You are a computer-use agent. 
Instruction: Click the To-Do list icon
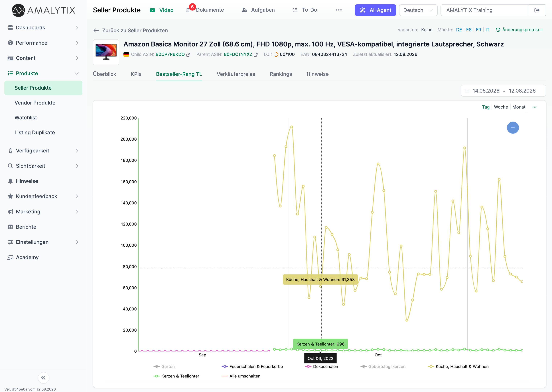click(x=295, y=10)
